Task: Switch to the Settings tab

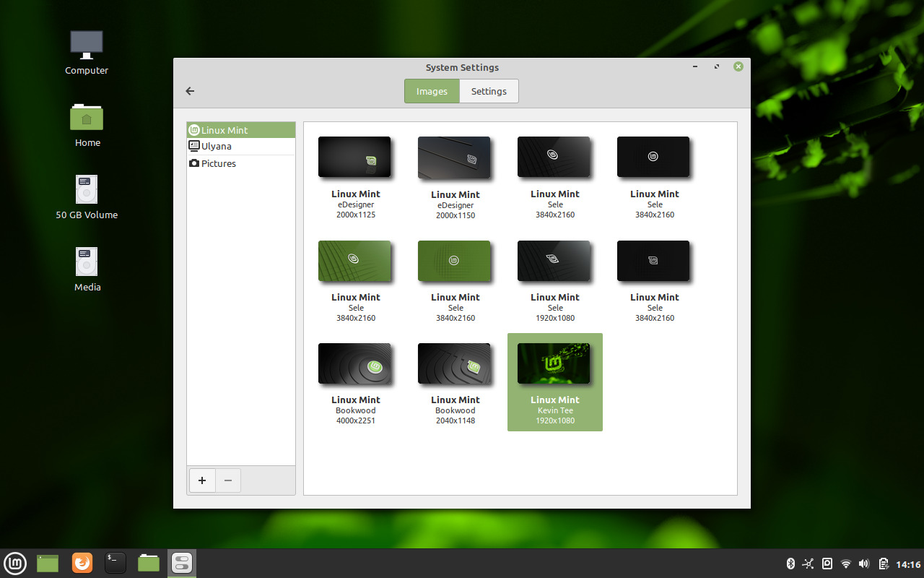Action: pos(489,91)
